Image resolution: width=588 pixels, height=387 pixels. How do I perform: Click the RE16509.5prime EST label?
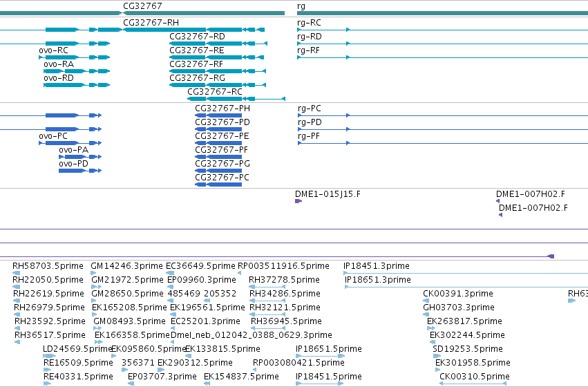[x=78, y=363]
